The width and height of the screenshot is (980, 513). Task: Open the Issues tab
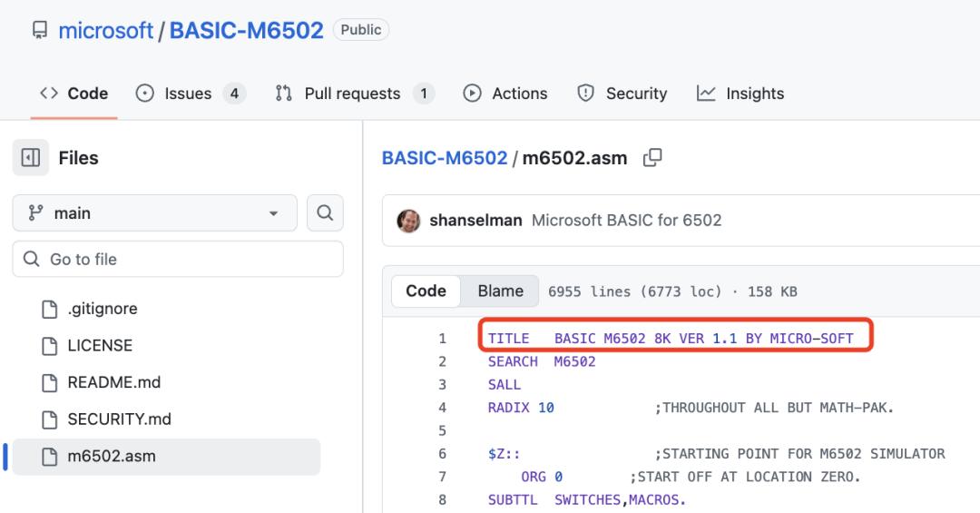(x=191, y=94)
